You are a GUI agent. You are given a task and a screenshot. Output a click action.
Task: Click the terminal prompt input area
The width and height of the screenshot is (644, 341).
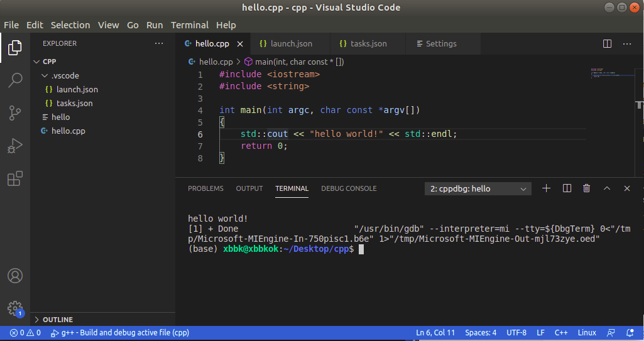(361, 249)
